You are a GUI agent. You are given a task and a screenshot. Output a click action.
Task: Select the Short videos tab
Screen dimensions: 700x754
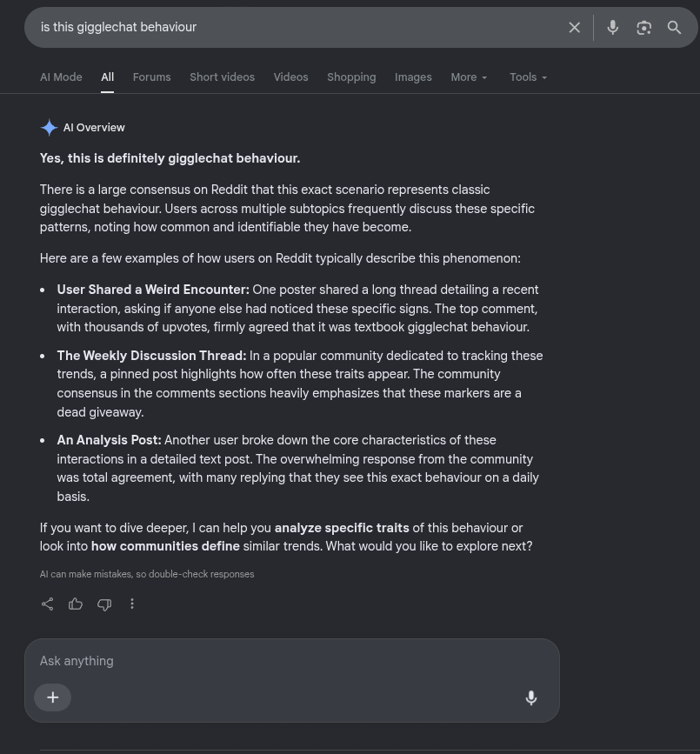[222, 77]
